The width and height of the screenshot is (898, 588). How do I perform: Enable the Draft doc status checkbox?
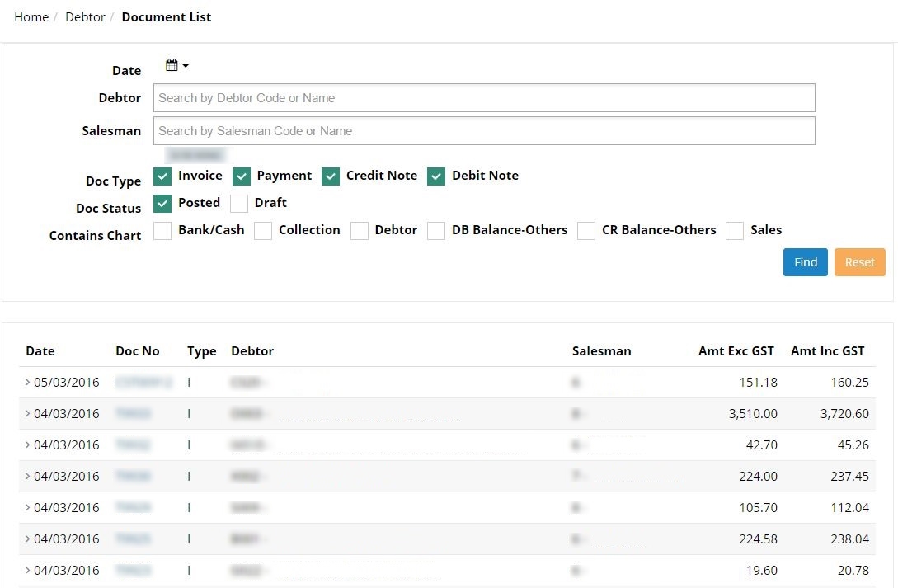coord(239,203)
